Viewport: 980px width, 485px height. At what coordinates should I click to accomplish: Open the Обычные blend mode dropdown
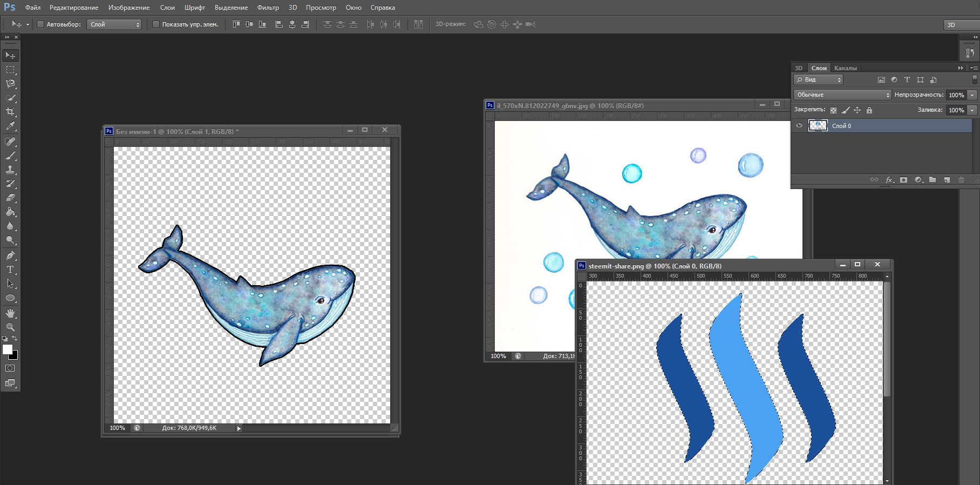coord(842,95)
